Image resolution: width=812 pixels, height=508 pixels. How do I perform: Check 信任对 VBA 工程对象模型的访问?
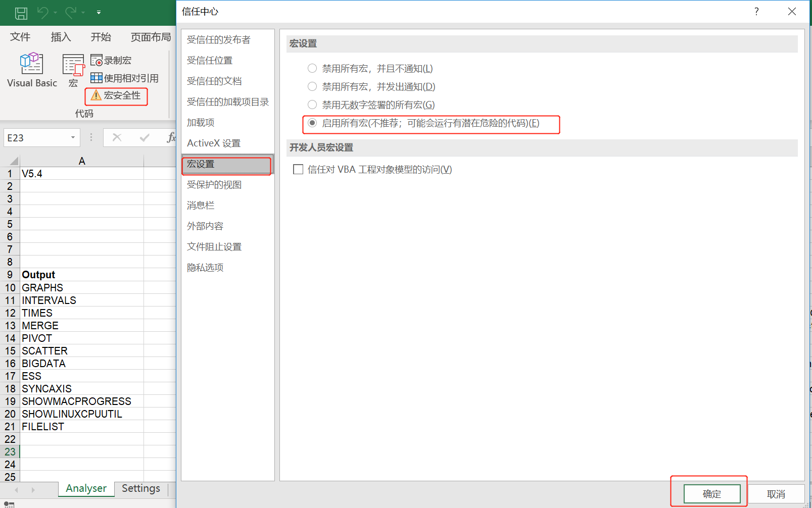click(298, 169)
